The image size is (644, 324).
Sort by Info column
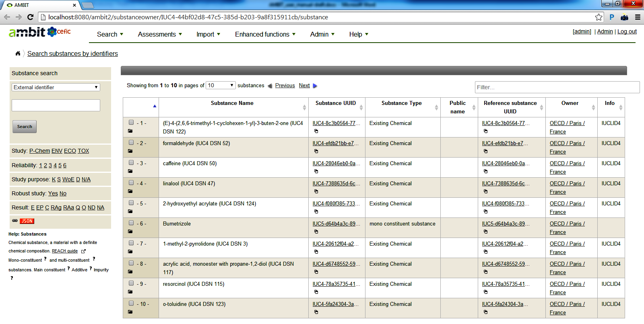click(x=611, y=107)
